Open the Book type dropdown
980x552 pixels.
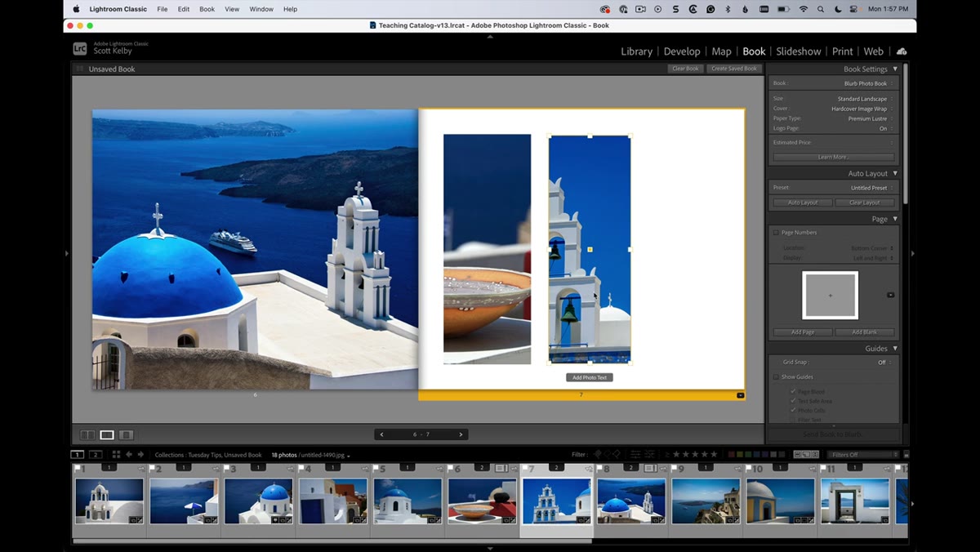click(869, 83)
